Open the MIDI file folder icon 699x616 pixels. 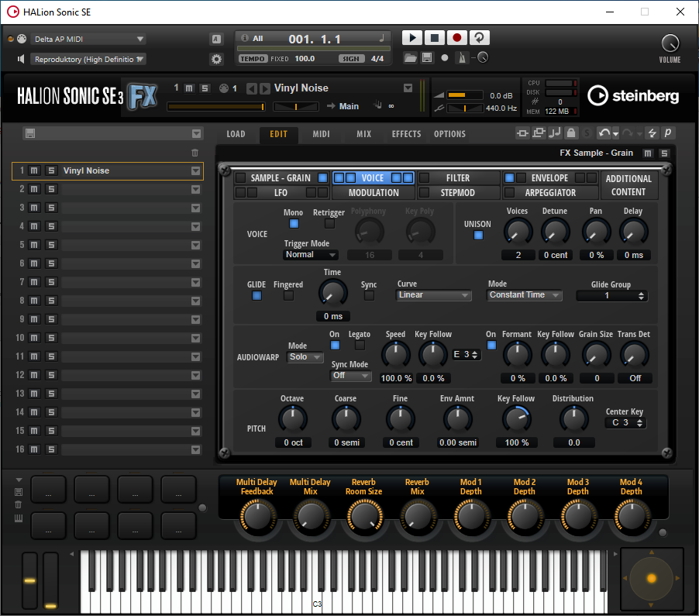pos(410,57)
